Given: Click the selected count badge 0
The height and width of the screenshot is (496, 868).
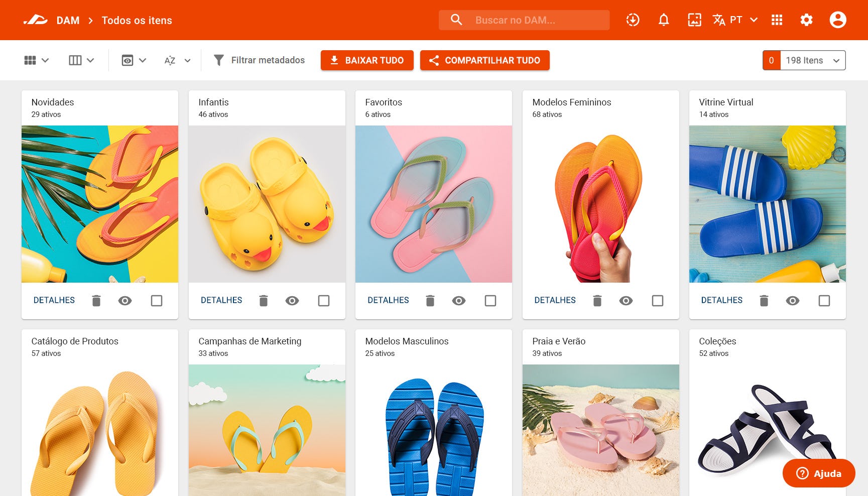Looking at the screenshot, I should pyautogui.click(x=772, y=60).
